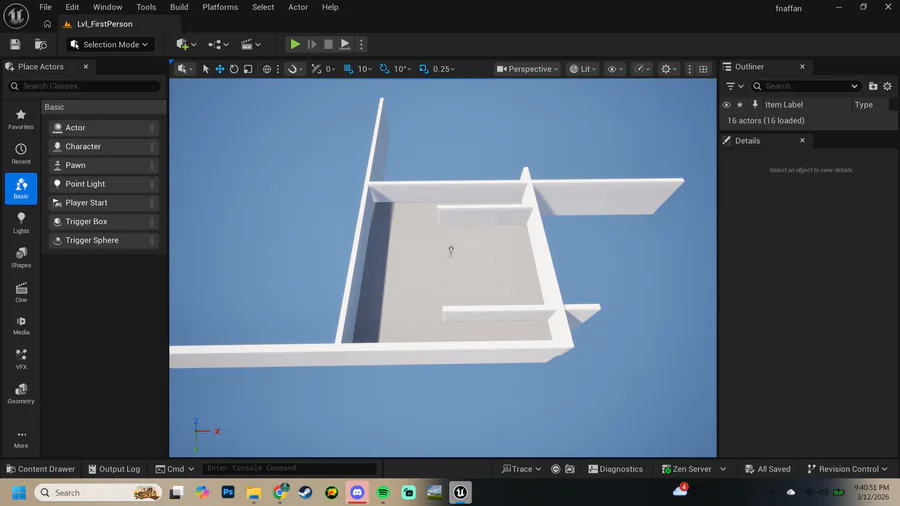Open the Perspective view mode dropdown

tap(527, 69)
